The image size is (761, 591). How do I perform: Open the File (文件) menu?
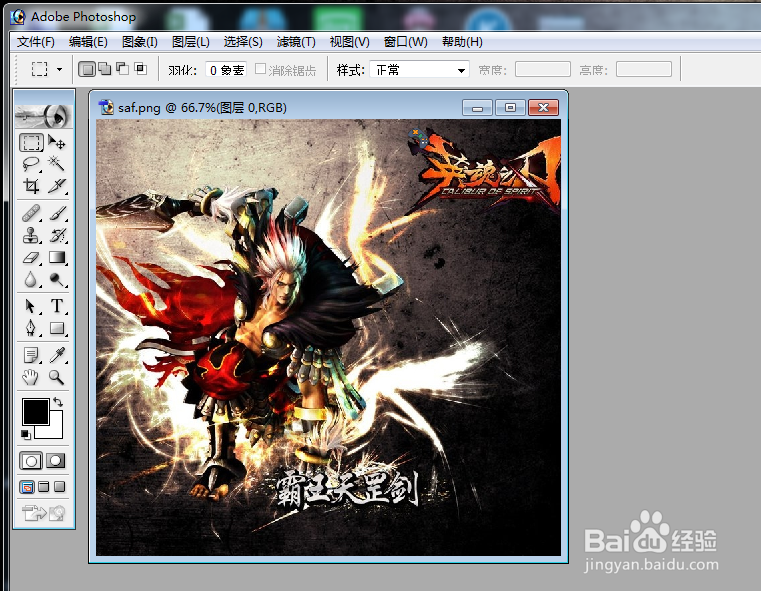coord(35,42)
